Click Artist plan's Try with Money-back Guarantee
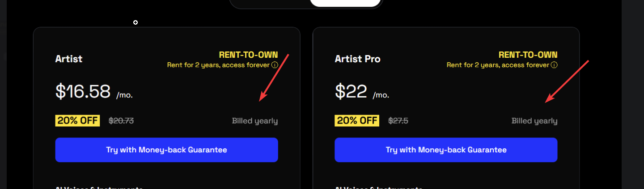This screenshot has height=189, width=644. pos(166,150)
